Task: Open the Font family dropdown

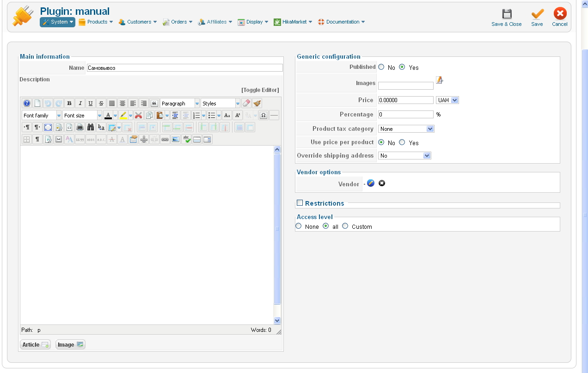Action: [42, 115]
